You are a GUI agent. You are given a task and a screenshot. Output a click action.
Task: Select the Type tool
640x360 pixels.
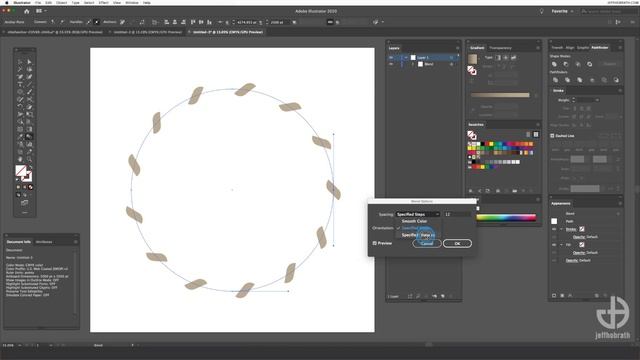pos(20,84)
